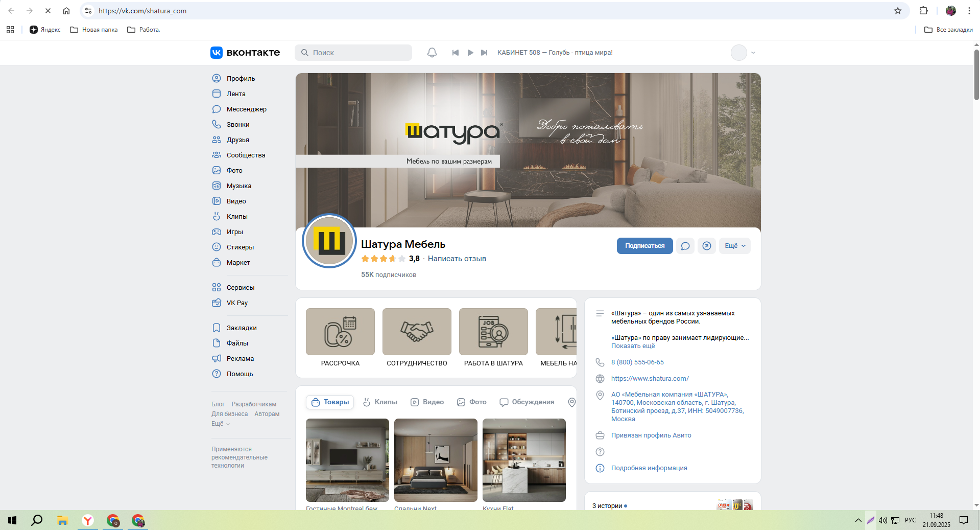980x530 pixels.
Task: Open the Гостиные Montreal product thumbnail
Action: 347,460
